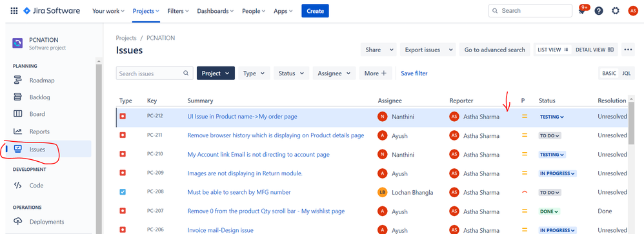Open the Projects breadcrumb link

[126, 38]
